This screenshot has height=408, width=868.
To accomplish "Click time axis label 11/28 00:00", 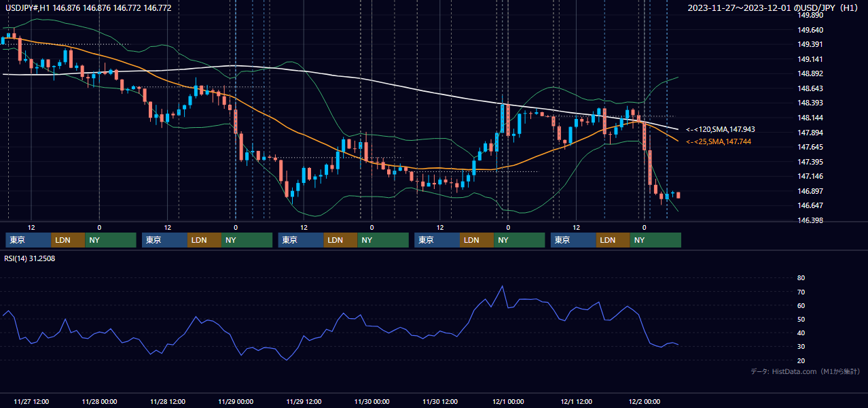I will (x=99, y=401).
